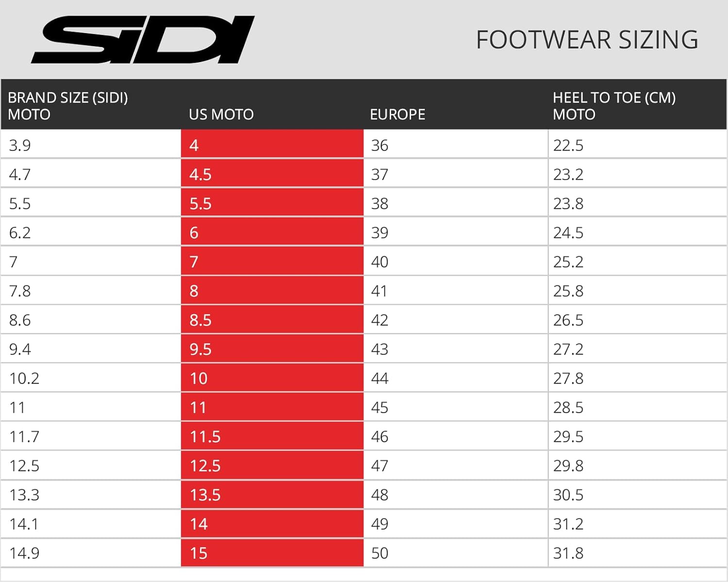Click the US MOTO column header
Image resolution: width=728 pixels, height=583 pixels.
pos(221,115)
